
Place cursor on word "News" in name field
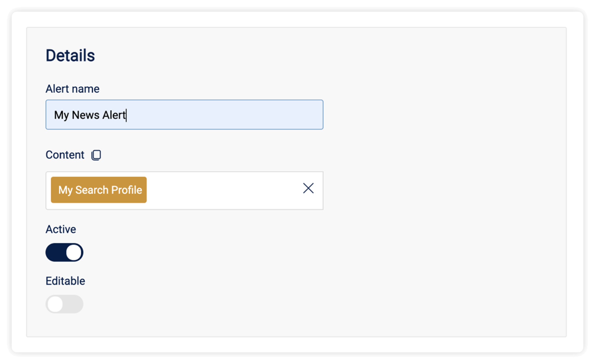coord(85,115)
